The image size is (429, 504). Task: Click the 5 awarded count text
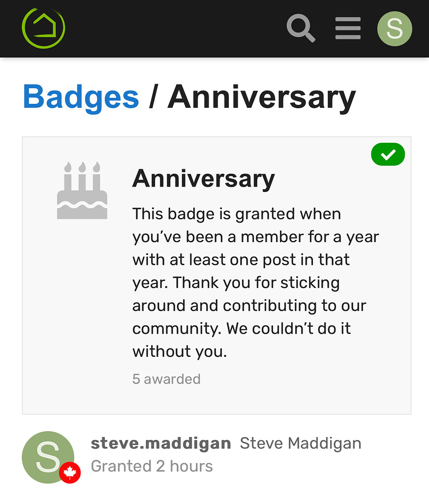(x=166, y=379)
